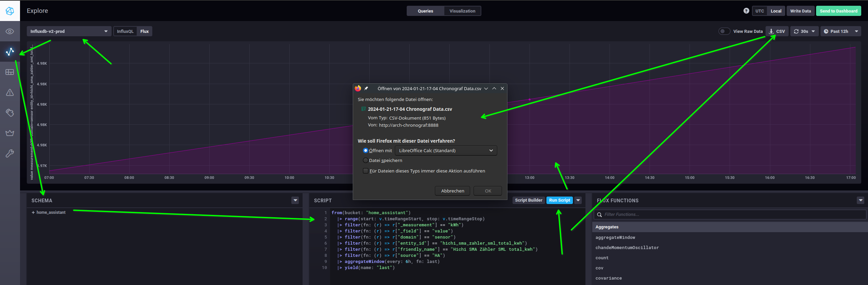
Task: Click the magnifier icon in Filter Functions
Action: coord(599,215)
